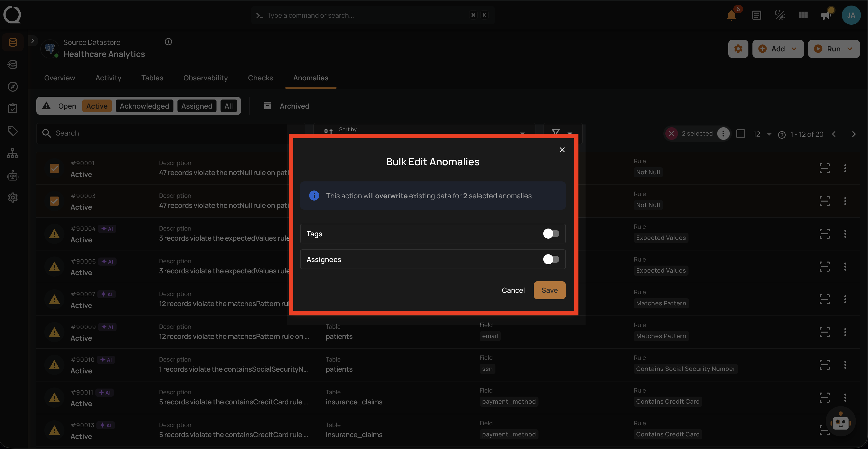Go to Source Datastores in sidebar
Viewport: 868px width, 449px height.
pyautogui.click(x=13, y=42)
